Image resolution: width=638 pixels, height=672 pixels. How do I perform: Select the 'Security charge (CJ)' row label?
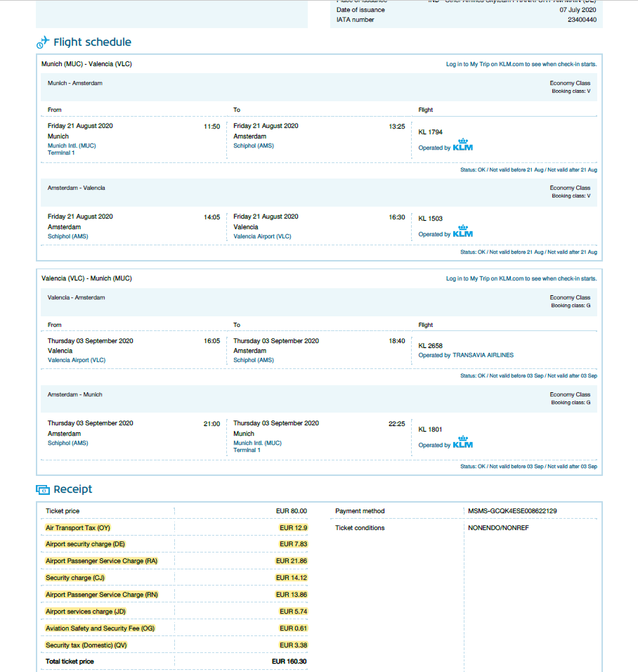pos(75,578)
